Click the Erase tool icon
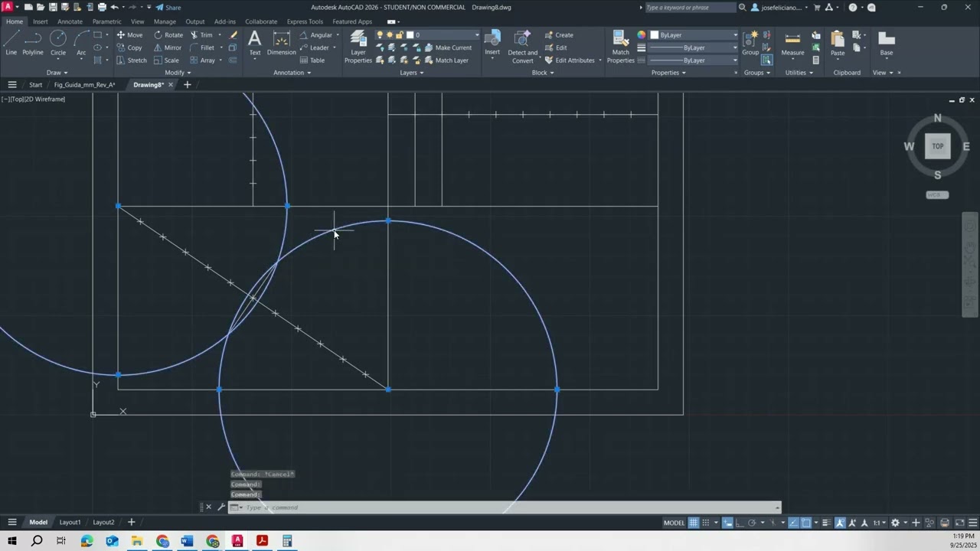The image size is (980, 551). 234,35
